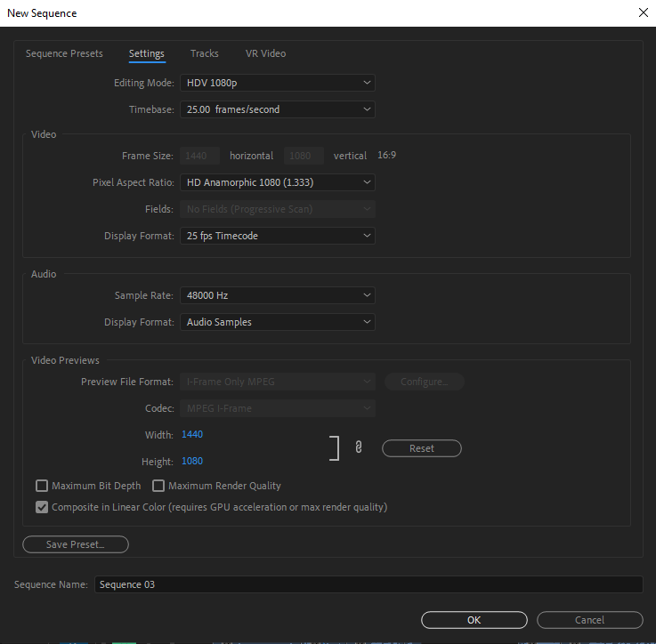Enable Maximum Render Quality checkbox
This screenshot has height=644, width=656.
coord(158,486)
